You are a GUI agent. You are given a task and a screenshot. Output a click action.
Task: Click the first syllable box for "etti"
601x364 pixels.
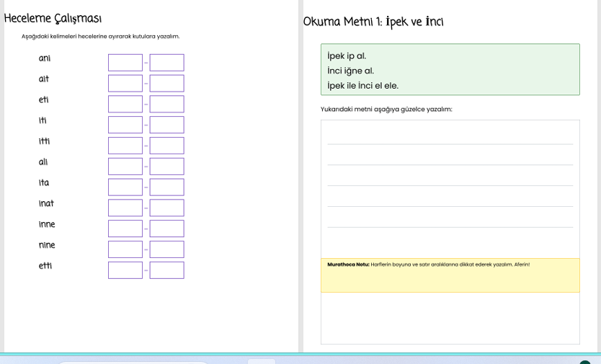(125, 270)
